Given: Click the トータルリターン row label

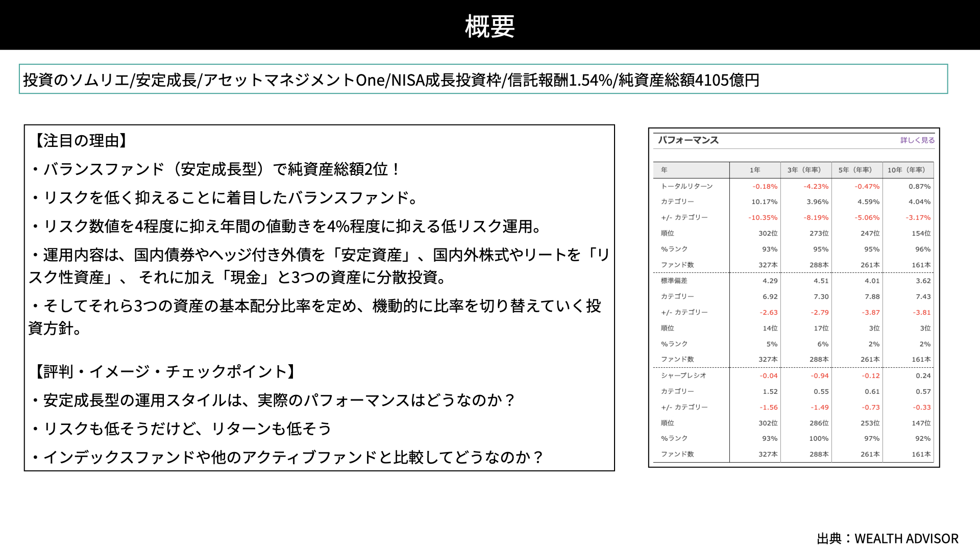Looking at the screenshot, I should (x=687, y=186).
